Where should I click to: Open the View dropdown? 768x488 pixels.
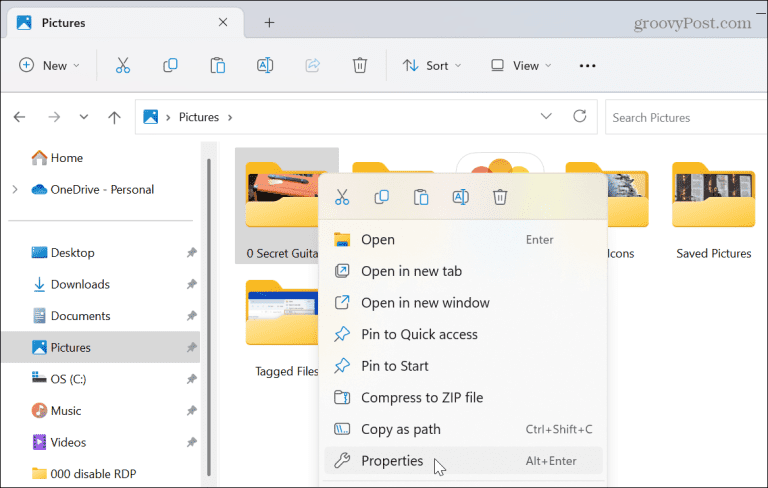pos(518,65)
